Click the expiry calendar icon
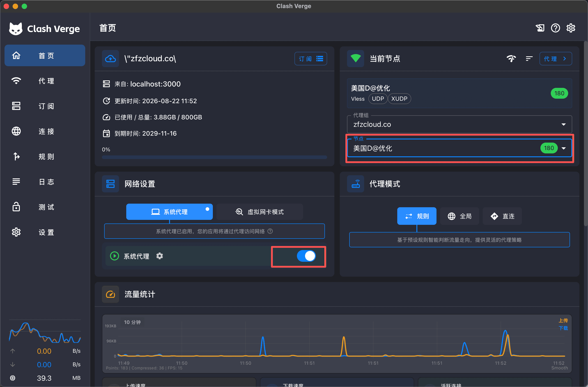588x387 pixels. (106, 134)
